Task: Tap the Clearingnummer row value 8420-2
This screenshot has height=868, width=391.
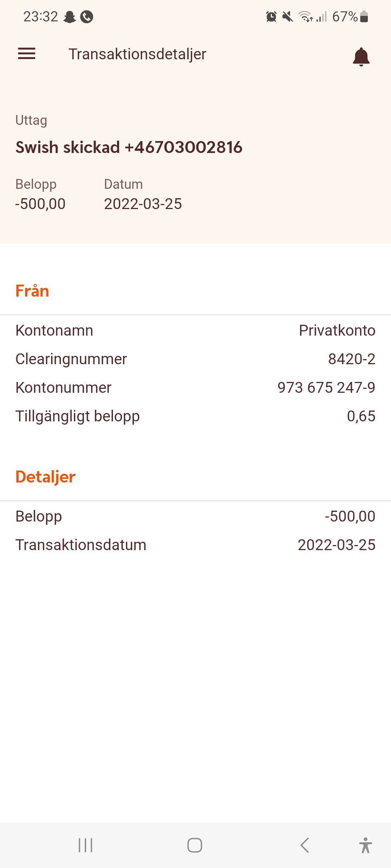Action: point(352,359)
